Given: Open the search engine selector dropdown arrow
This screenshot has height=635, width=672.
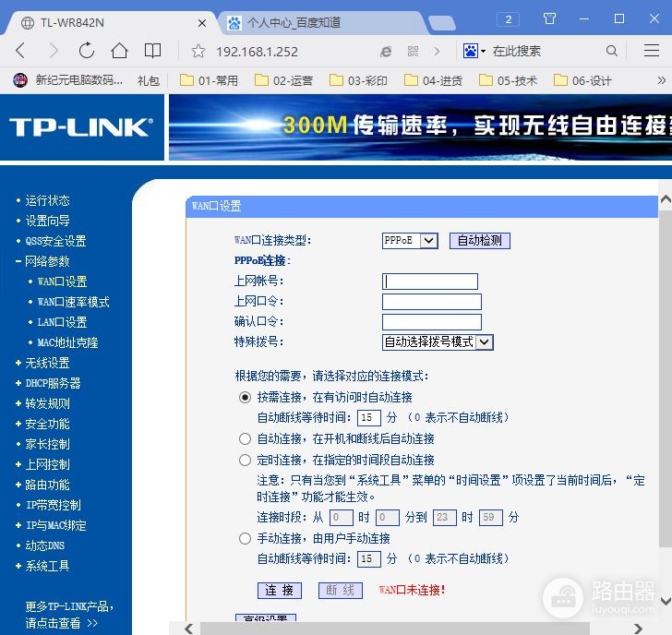Looking at the screenshot, I should click(x=483, y=52).
